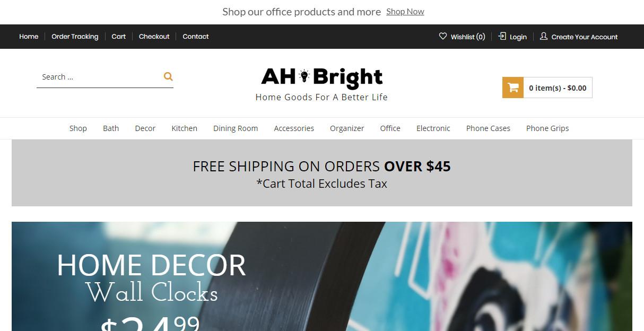
Task: Click the Login arrow icon
Action: click(502, 36)
